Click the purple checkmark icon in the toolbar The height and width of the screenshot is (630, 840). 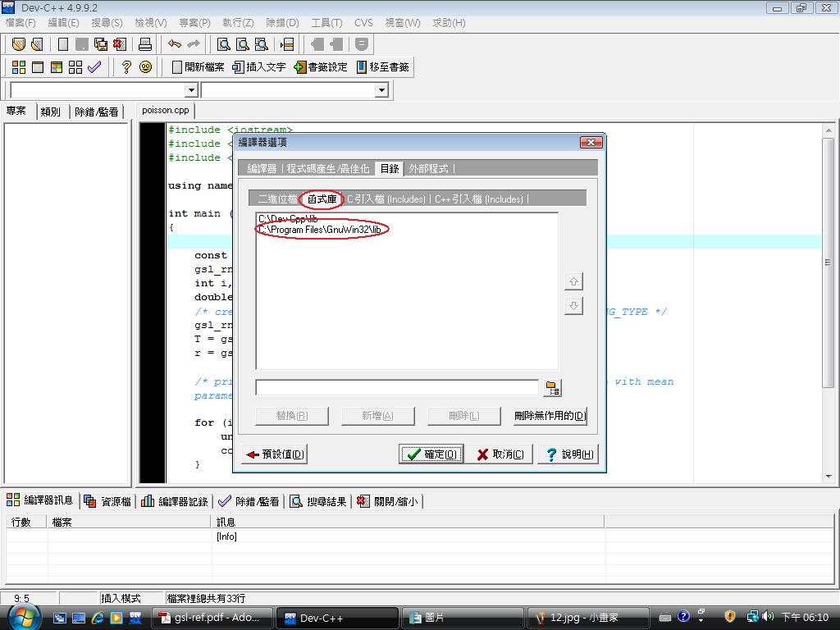94,67
